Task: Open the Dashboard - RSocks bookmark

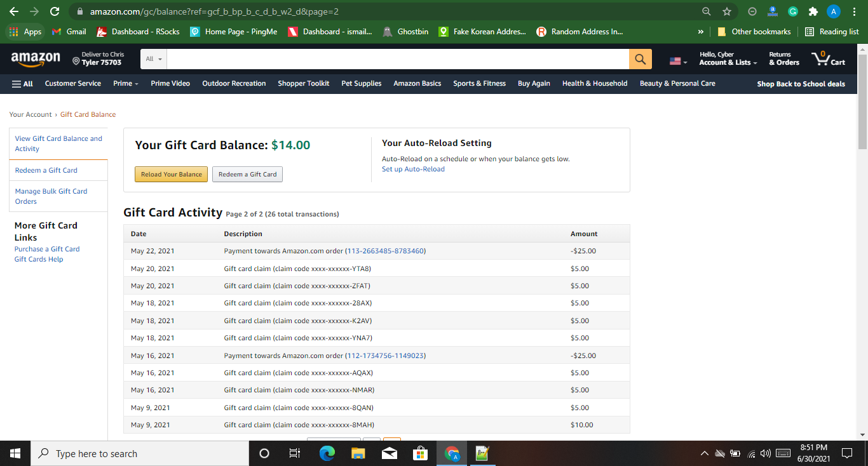Action: (x=138, y=32)
